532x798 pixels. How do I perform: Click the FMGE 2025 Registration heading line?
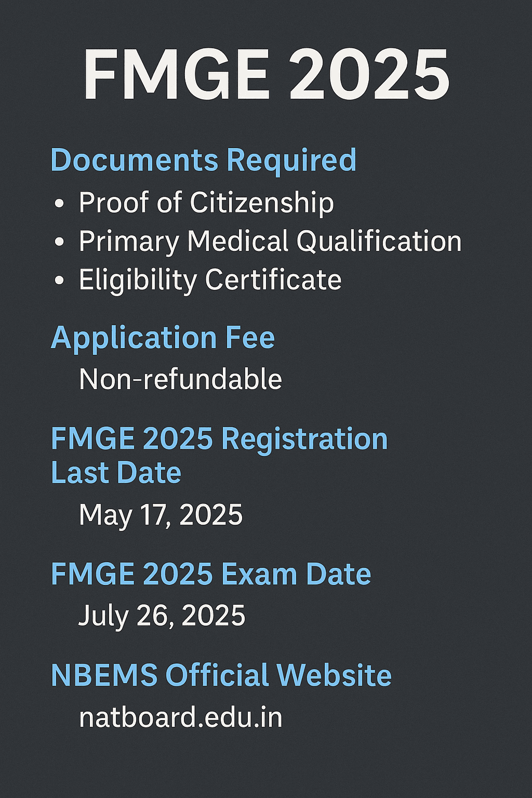click(219, 439)
